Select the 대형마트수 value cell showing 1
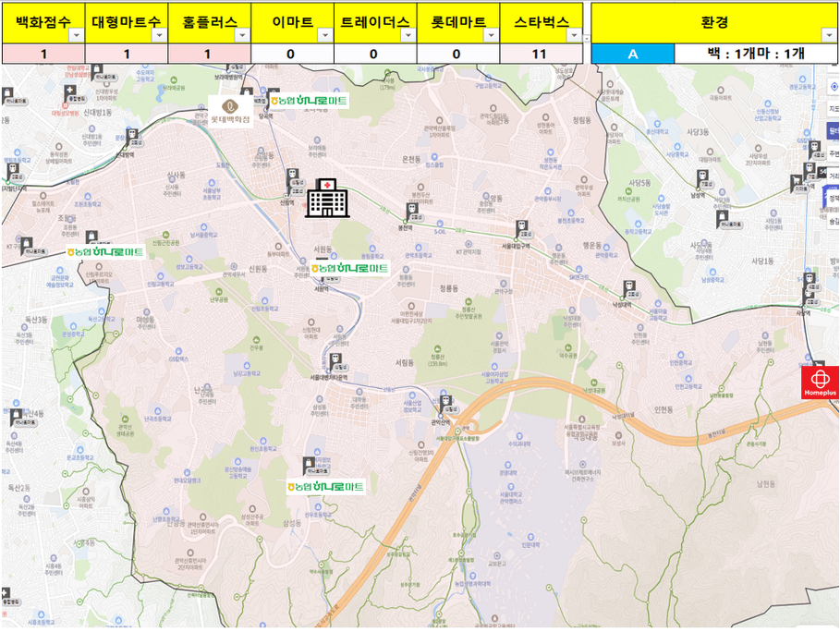The width and height of the screenshot is (840, 632). tap(127, 55)
